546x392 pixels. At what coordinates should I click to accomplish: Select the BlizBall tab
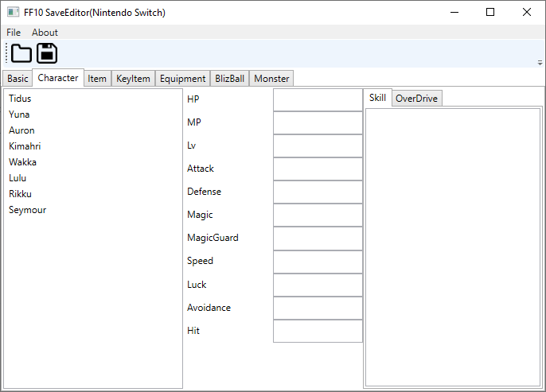(230, 79)
